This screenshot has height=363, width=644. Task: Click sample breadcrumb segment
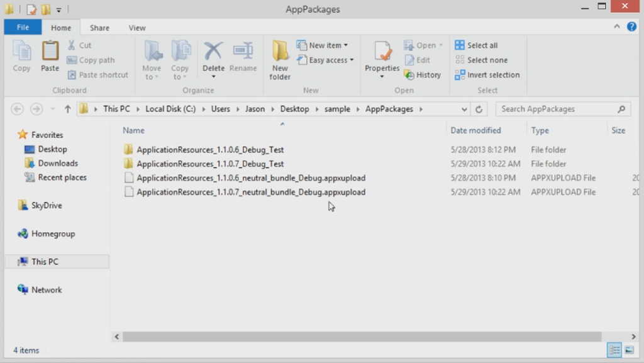click(x=337, y=109)
